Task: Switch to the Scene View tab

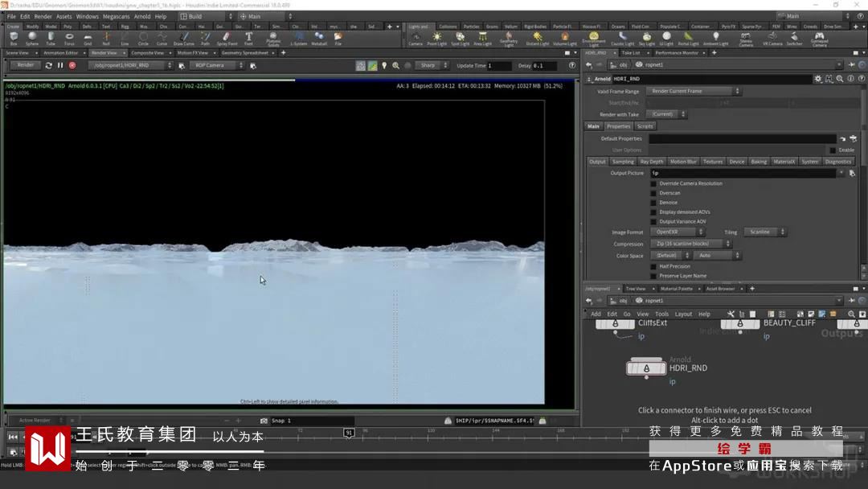Action: [17, 53]
